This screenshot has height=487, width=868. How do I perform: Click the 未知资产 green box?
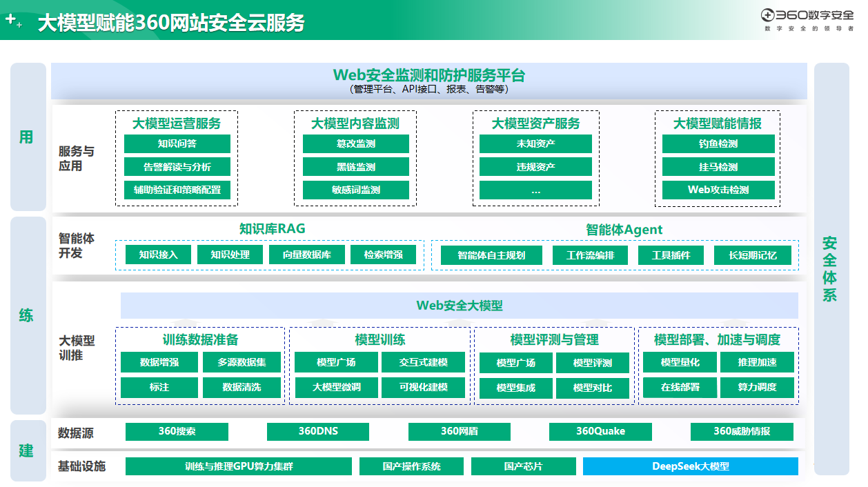[535, 143]
